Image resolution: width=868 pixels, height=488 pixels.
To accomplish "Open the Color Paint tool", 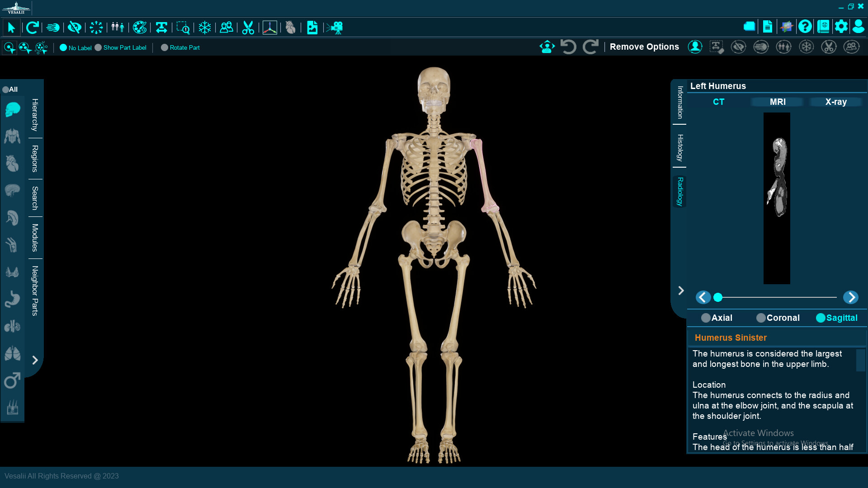I will coord(140,28).
